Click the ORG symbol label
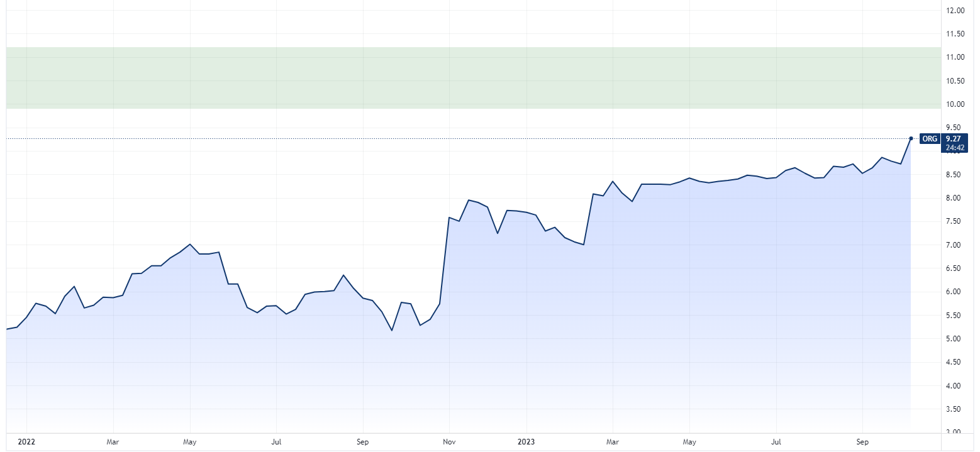 point(928,138)
